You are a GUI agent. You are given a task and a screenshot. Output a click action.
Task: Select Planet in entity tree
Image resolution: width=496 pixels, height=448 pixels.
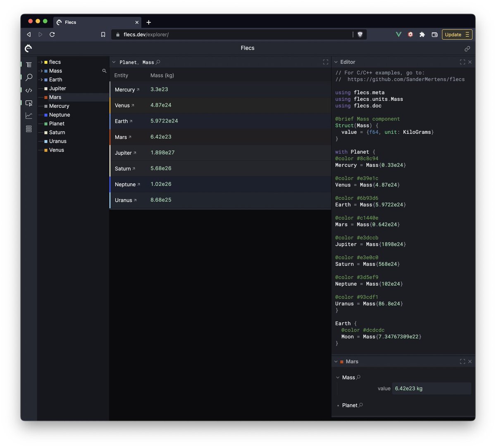click(x=57, y=123)
